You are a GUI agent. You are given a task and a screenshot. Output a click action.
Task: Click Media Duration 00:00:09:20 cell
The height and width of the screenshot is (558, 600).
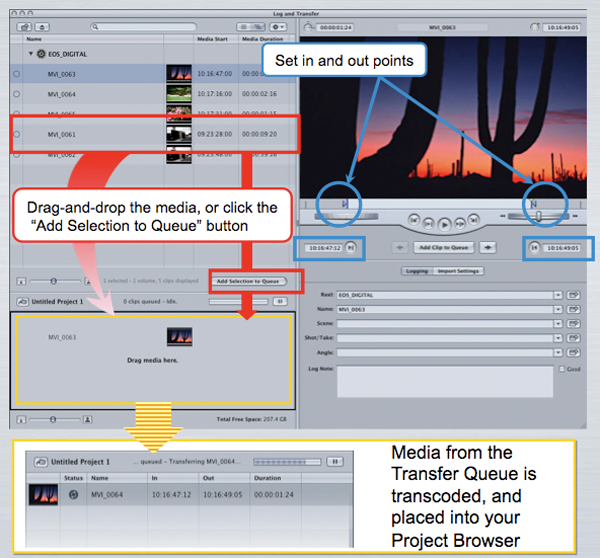(259, 134)
